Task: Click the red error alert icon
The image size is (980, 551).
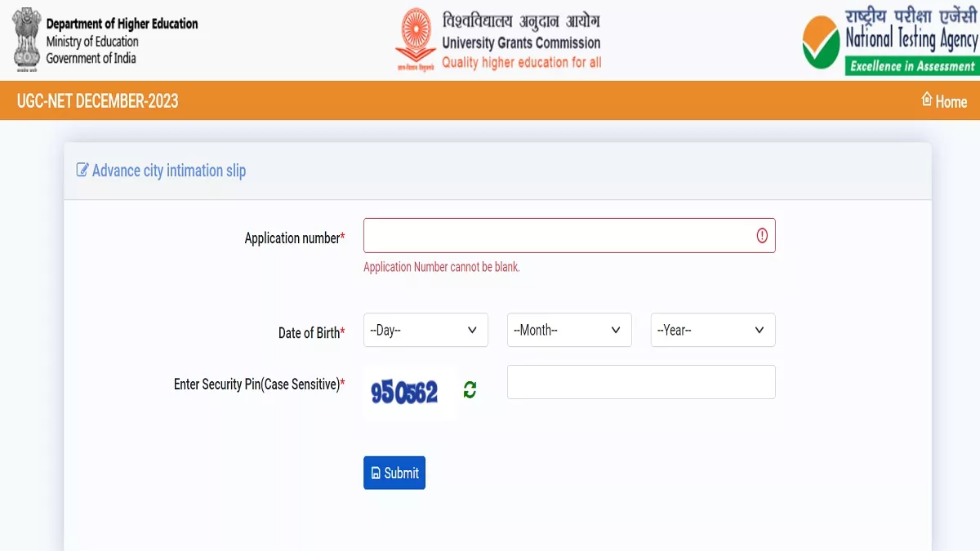Action: 762,236
